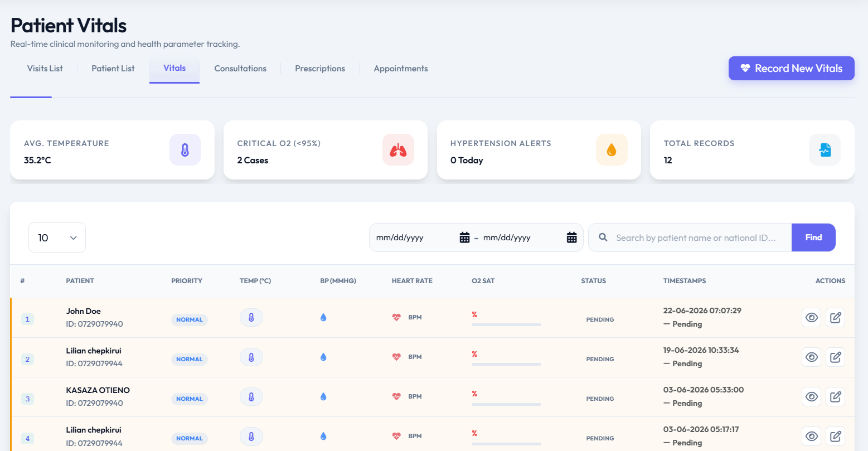
Task: Edit vitals for KASAZA OTIENO row
Action: tap(835, 397)
